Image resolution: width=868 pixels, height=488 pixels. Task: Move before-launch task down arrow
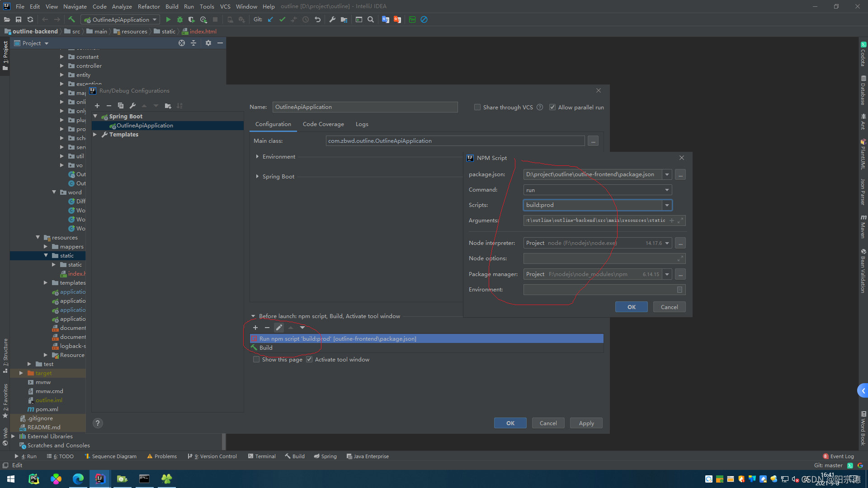(302, 328)
